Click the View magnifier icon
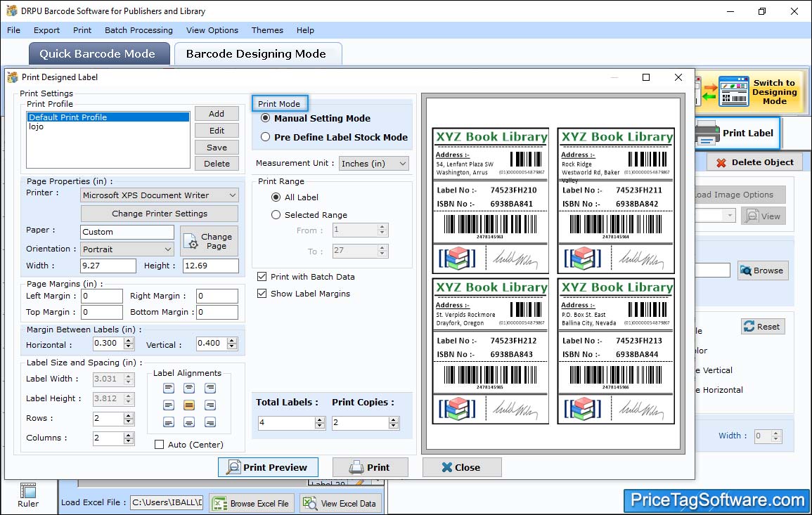Screen dimensions: 812x515 click(x=752, y=216)
